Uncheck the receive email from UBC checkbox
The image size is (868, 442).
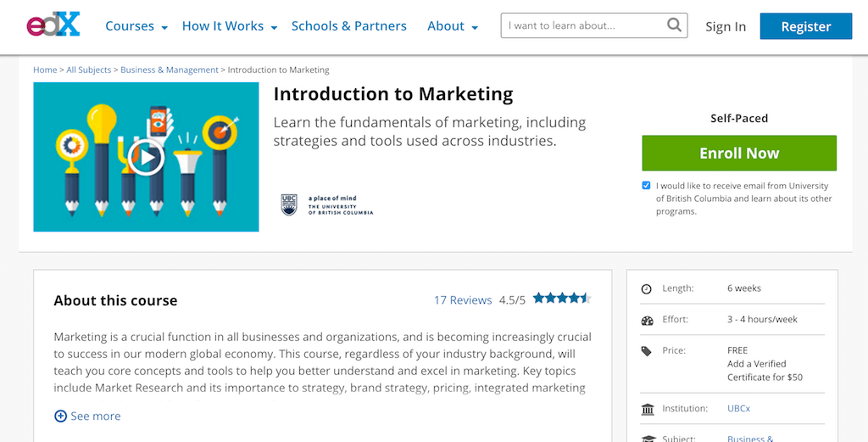(647, 186)
